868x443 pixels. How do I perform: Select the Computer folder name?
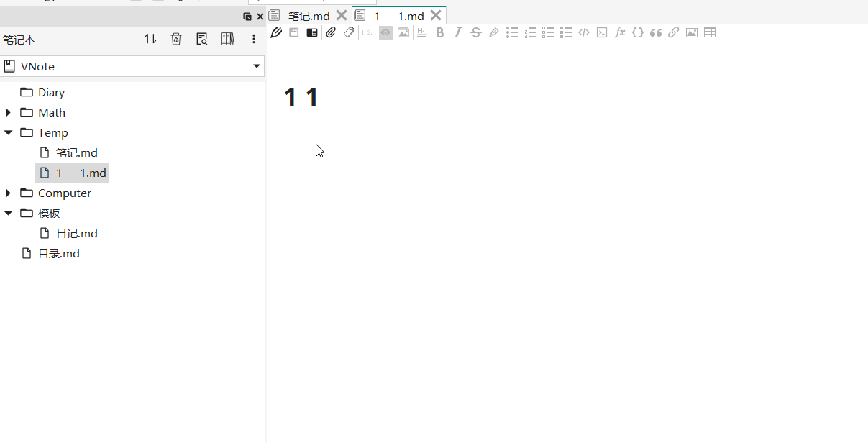tap(65, 193)
